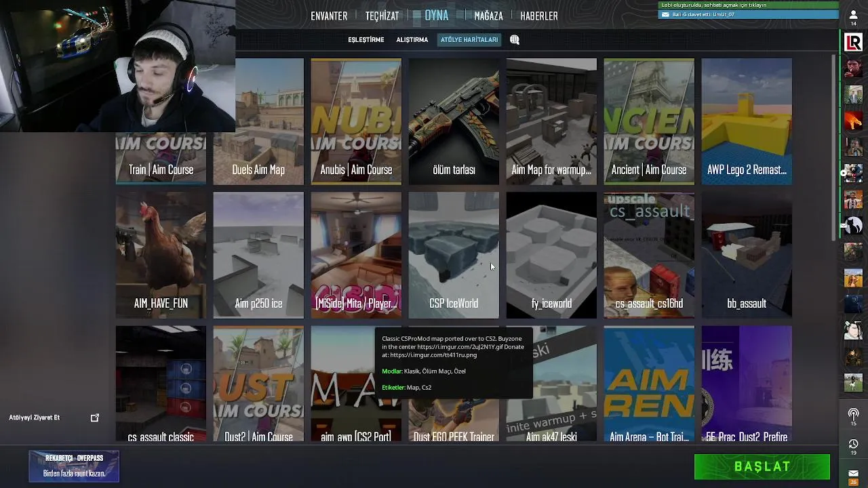Select the Anubis | Aim Course map
The image size is (868, 488).
(x=356, y=121)
